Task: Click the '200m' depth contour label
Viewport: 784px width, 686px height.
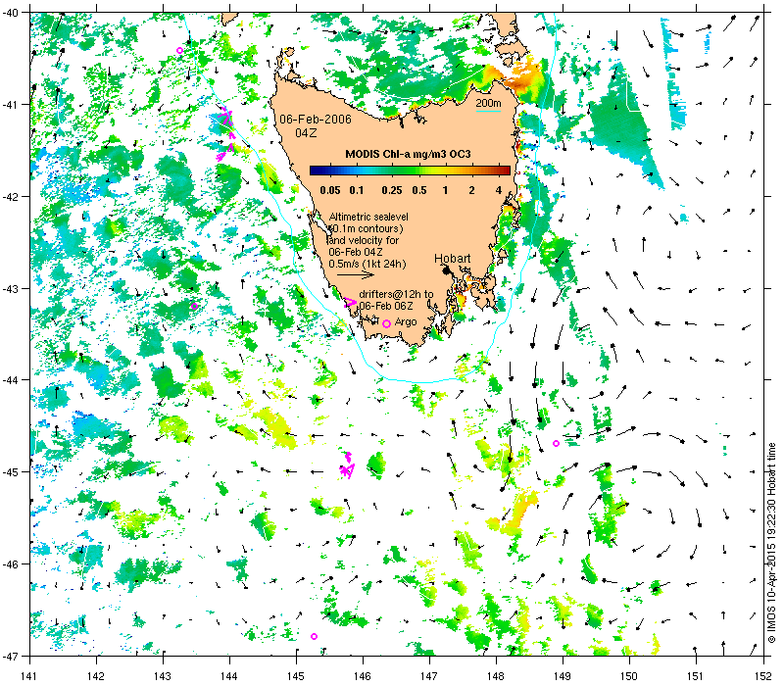Action: tap(488, 103)
